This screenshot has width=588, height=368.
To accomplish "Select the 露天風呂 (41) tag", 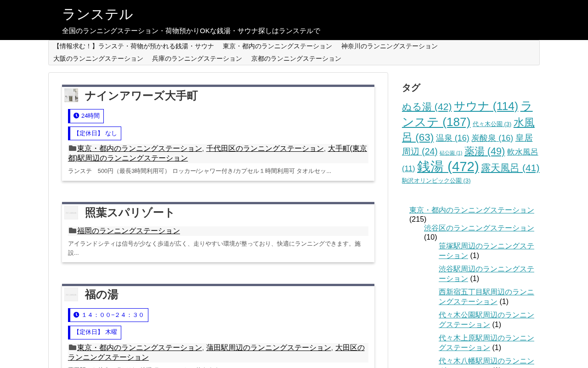I will point(510,168).
